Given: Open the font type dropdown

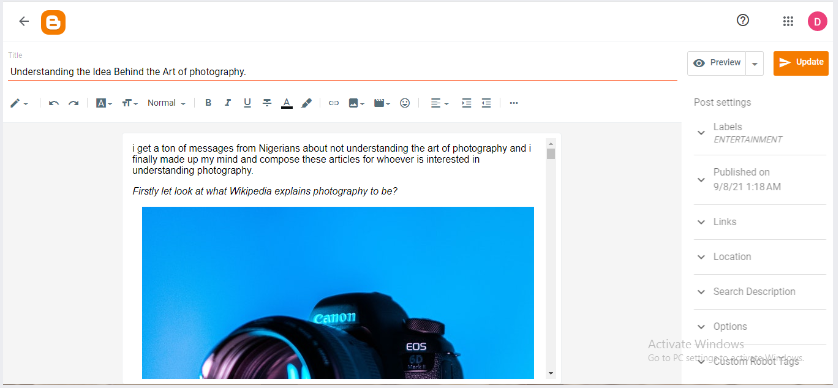Looking at the screenshot, I should (104, 103).
